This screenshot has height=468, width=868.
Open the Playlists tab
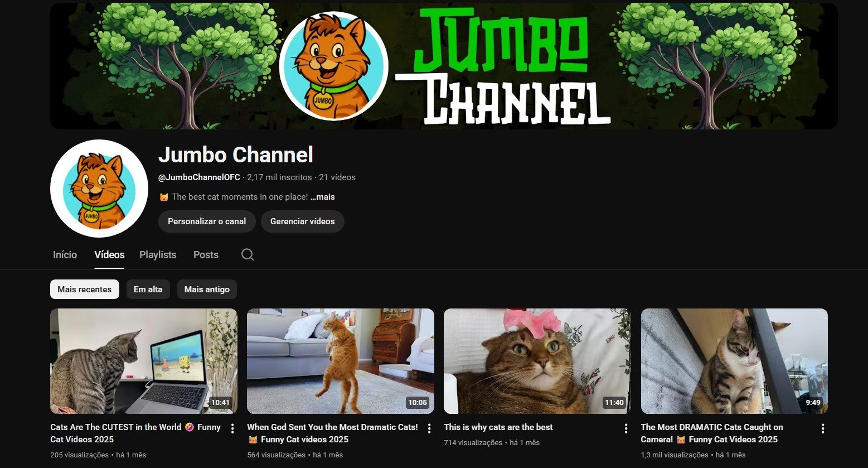[158, 255]
